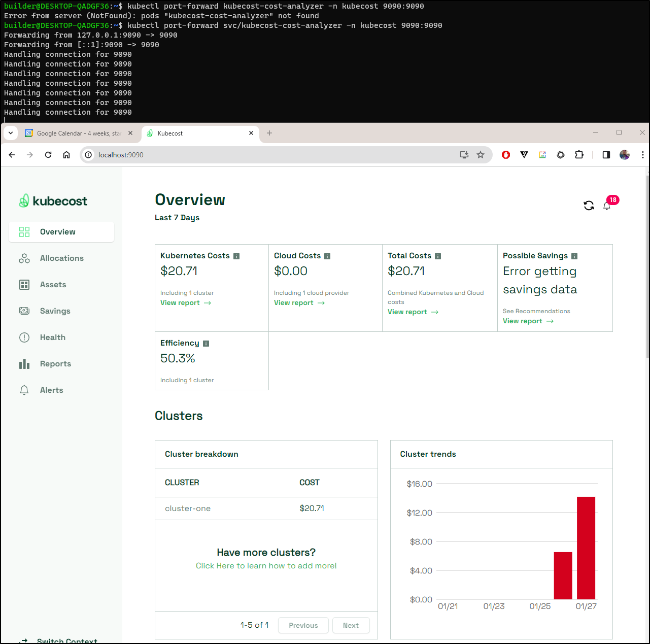Image resolution: width=650 pixels, height=644 pixels.
Task: Click the $16.00 axis label in Cluster trends
Action: tap(420, 484)
